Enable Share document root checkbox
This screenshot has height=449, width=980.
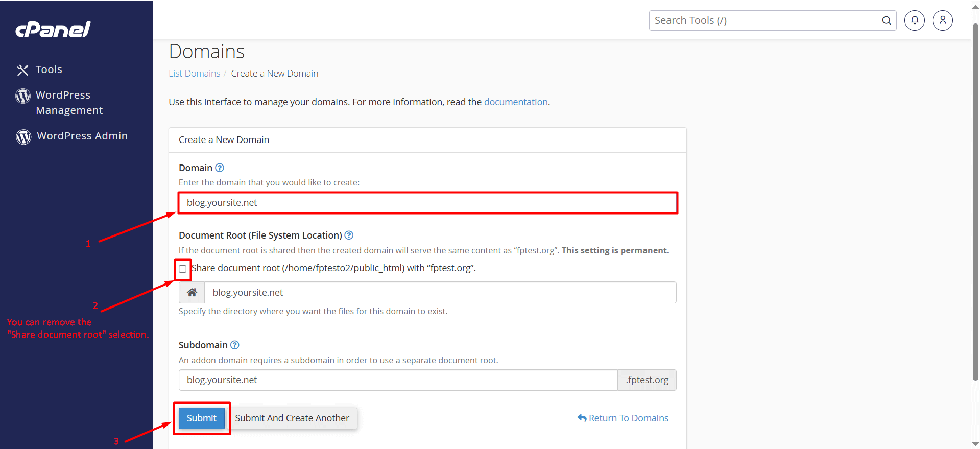click(183, 269)
